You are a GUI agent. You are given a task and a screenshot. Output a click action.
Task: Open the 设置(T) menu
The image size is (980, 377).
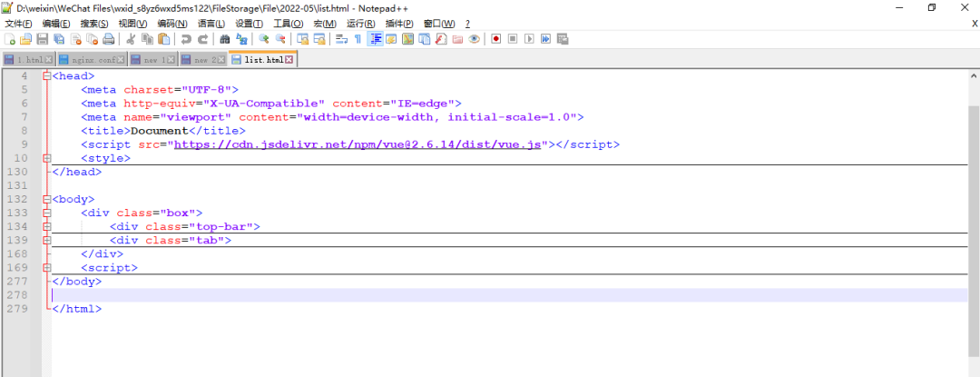click(x=250, y=23)
